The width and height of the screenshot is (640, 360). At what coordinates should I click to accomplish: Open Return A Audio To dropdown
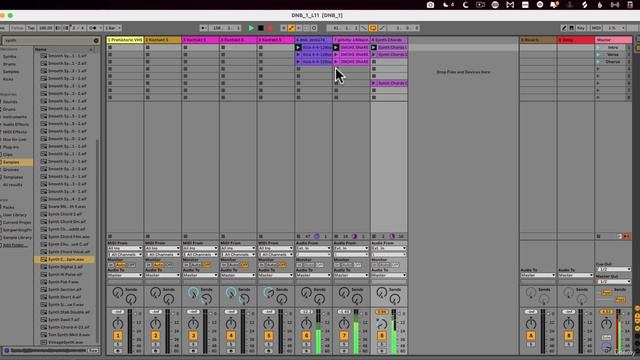(x=538, y=276)
